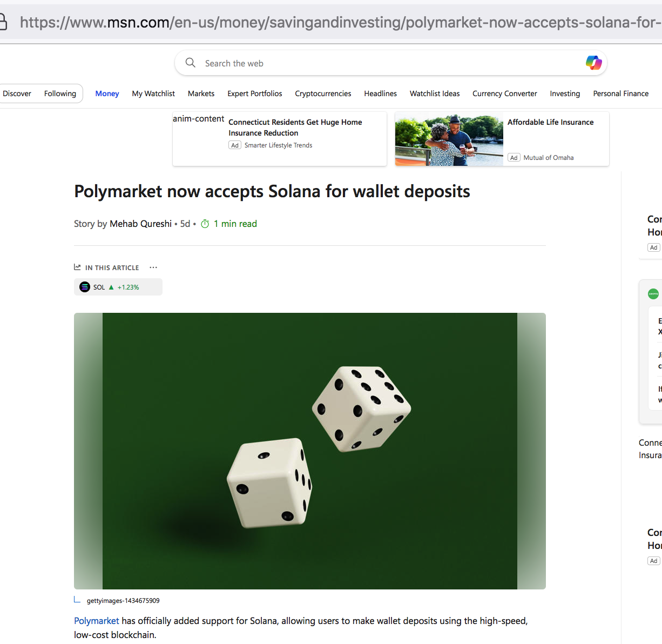Click the Mutual of Omaha advertiser name
The image size is (662, 644).
pos(549,158)
